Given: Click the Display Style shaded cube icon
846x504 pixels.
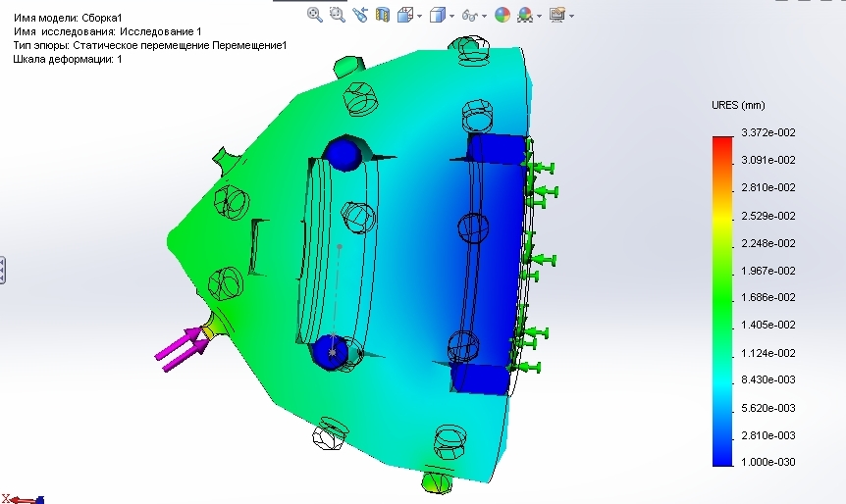Looking at the screenshot, I should pos(437,15).
